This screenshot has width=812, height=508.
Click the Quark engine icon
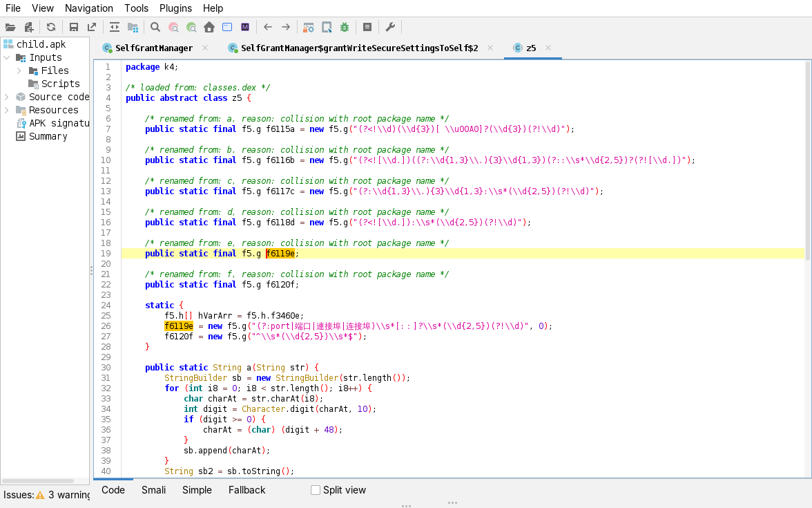pos(327,27)
